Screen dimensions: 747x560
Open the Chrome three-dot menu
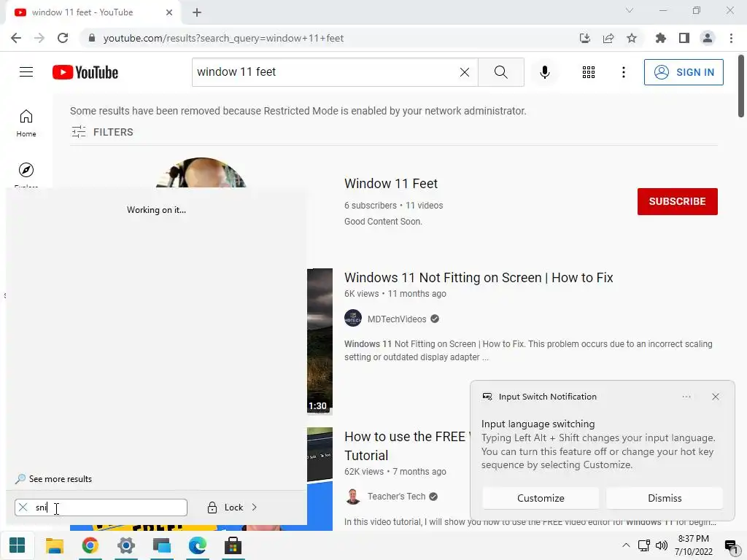click(x=731, y=38)
